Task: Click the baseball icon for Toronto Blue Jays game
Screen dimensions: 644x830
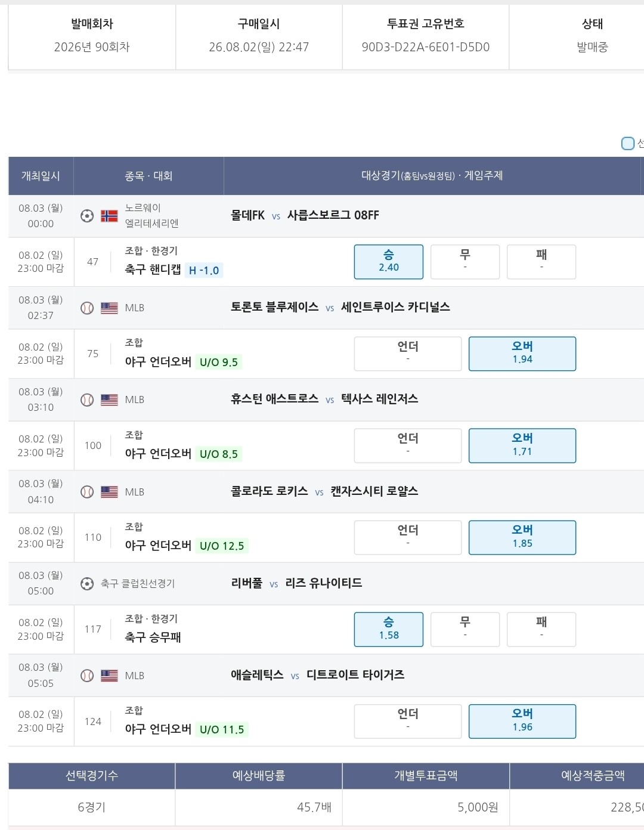Action: pyautogui.click(x=87, y=308)
